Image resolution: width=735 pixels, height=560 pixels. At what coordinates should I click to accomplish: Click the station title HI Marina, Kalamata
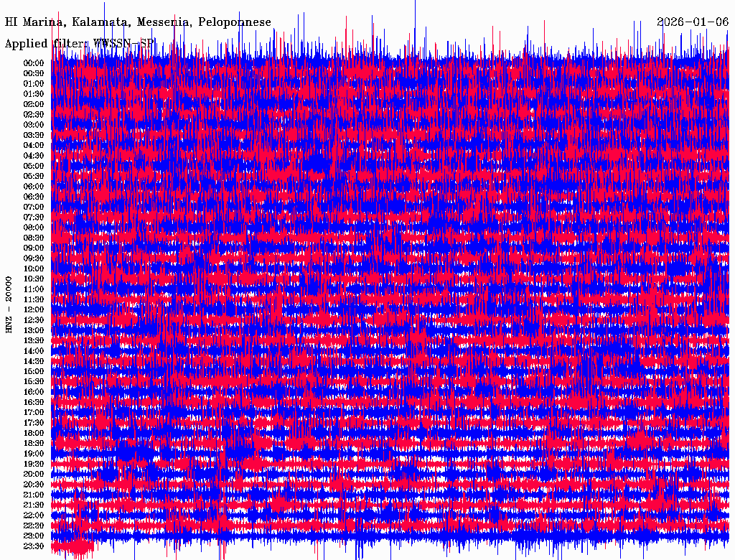138,22
